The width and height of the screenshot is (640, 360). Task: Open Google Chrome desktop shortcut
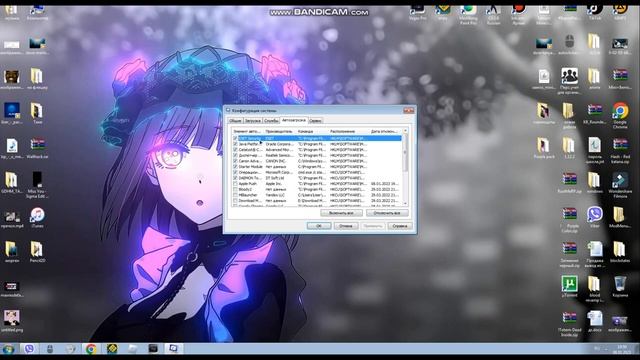pyautogui.click(x=620, y=116)
